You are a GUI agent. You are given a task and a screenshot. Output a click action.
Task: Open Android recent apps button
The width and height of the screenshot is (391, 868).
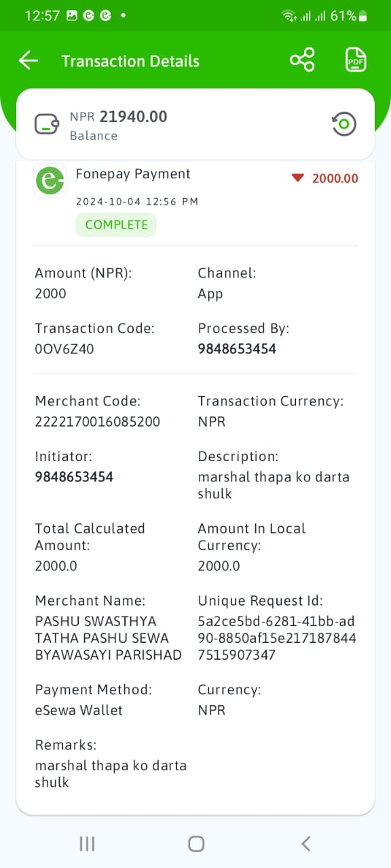[x=87, y=844]
